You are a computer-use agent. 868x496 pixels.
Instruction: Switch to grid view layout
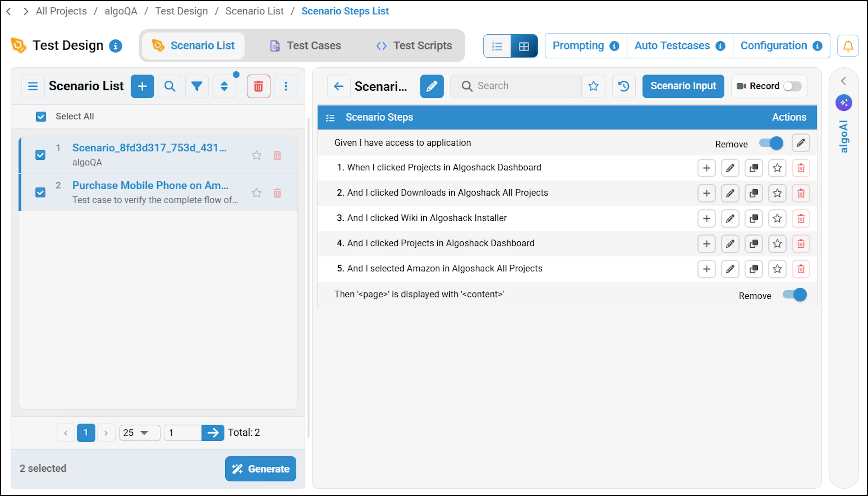click(524, 46)
